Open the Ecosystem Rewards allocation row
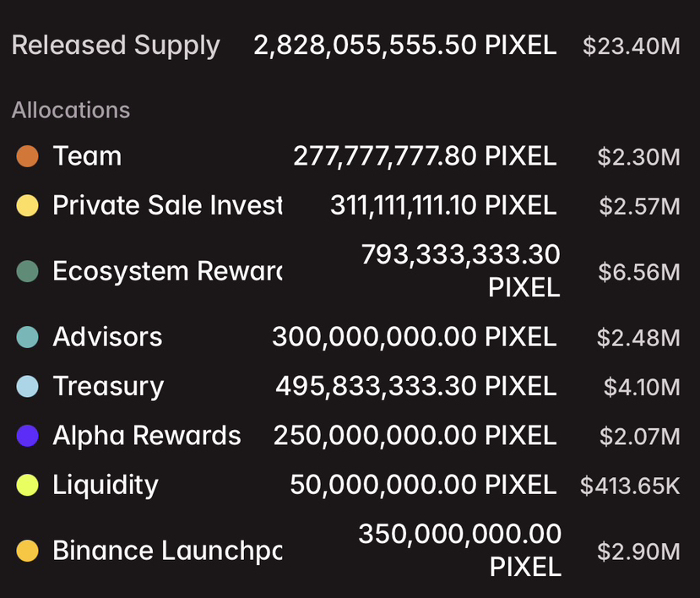Image resolution: width=700 pixels, height=598 pixels. tap(348, 271)
